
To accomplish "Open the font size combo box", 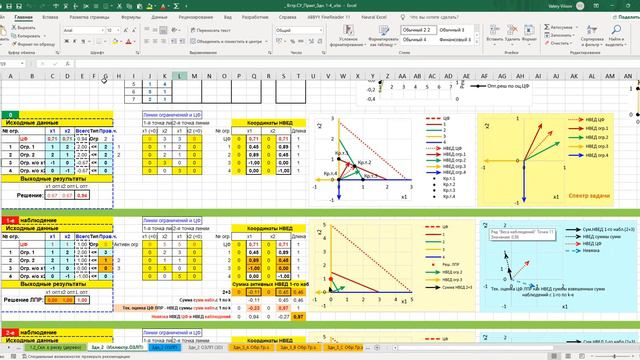I will [113, 30].
